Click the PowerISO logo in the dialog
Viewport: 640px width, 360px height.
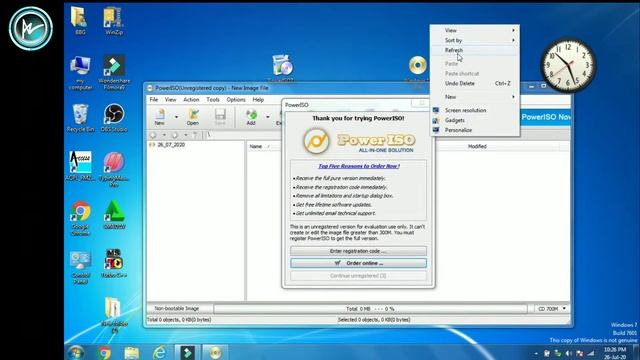tap(359, 141)
